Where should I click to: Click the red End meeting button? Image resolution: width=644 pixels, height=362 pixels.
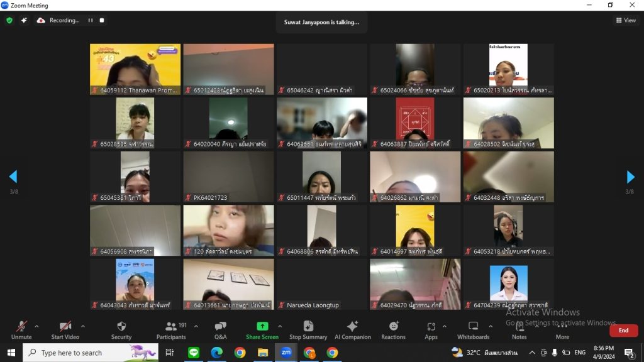(623, 331)
